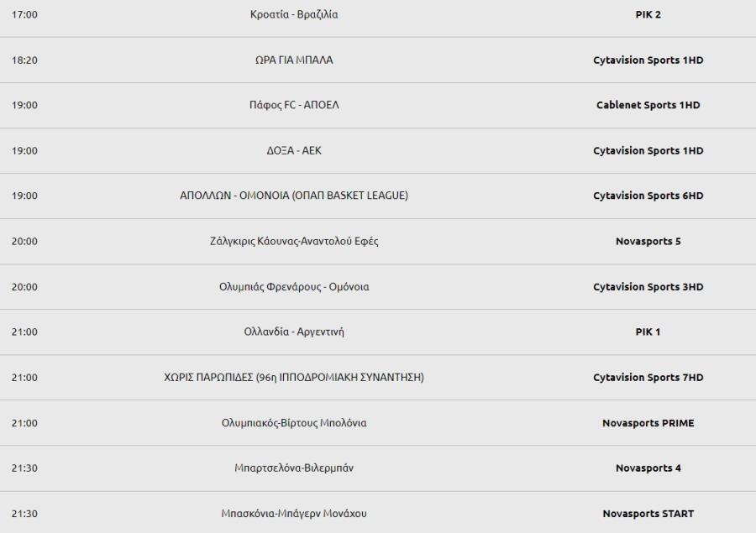Select ΑΠΟΛΛΩΝ - ΟΜΟΝΟΙΑ basket league game
The image size is (756, 533).
[294, 196]
